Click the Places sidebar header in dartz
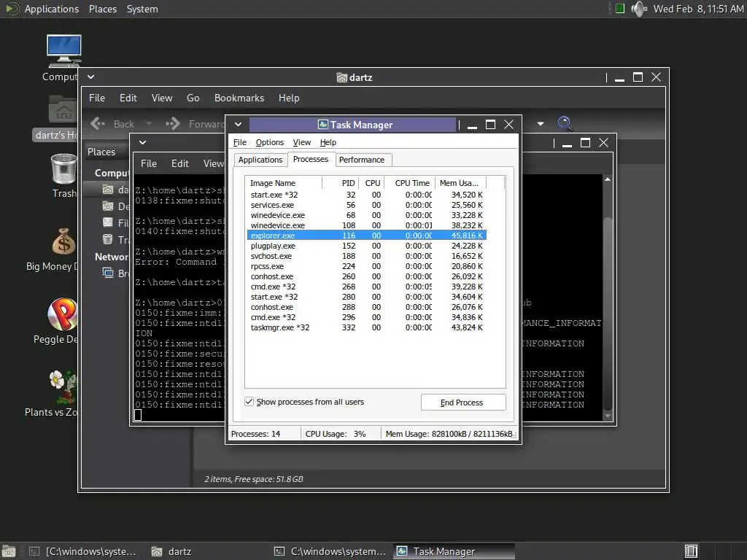 pyautogui.click(x=101, y=152)
